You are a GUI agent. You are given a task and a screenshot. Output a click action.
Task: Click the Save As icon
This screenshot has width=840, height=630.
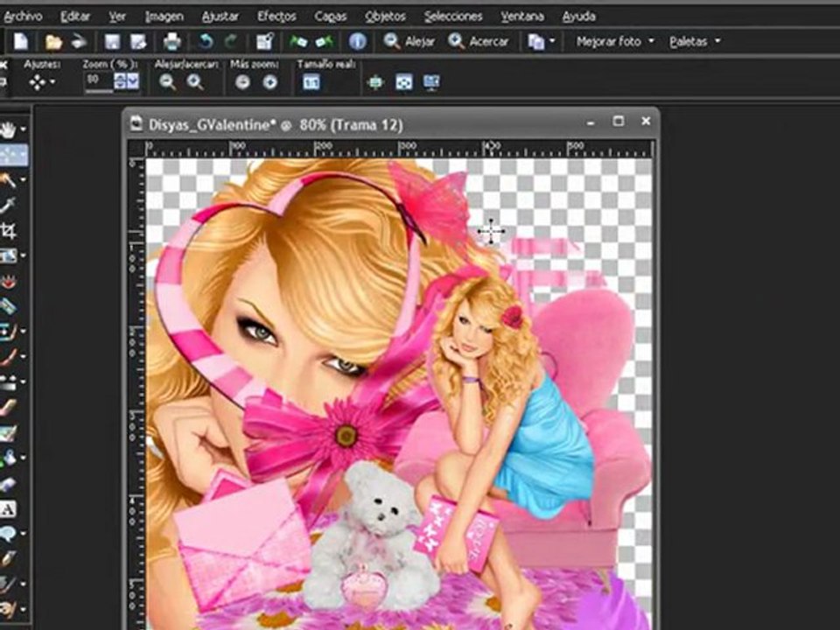[138, 41]
